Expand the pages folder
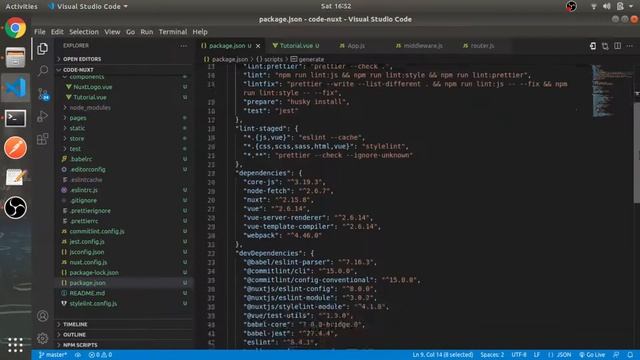The image size is (640, 360). (x=78, y=118)
